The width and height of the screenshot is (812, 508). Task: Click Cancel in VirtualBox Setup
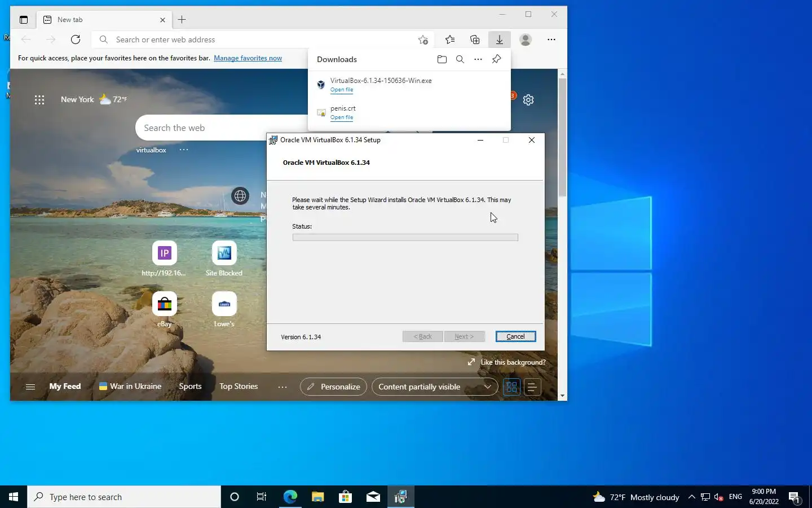515,336
